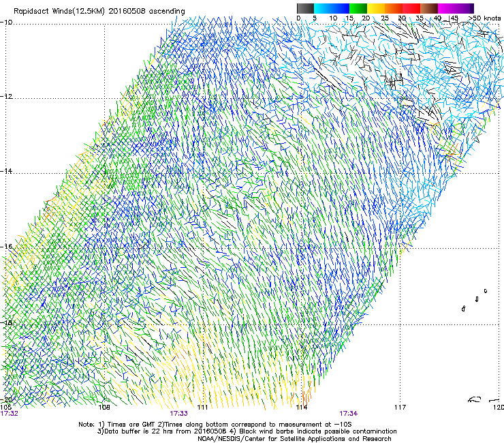Click the 'Rapidscat Winds(12.5KM) 20160508 ascending' title
The width and height of the screenshot is (504, 443).
(x=99, y=12)
